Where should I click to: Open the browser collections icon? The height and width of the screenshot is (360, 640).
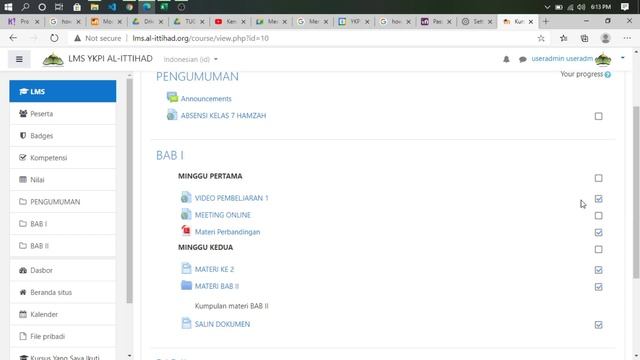tap(584, 38)
